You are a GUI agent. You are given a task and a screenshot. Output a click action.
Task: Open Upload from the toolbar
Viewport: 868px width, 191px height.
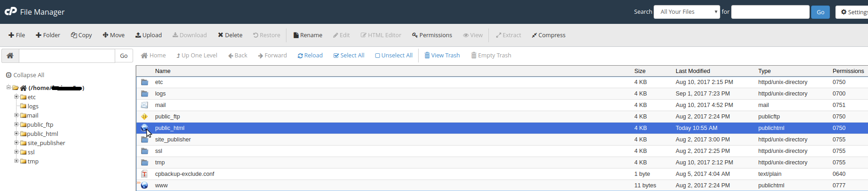(x=148, y=35)
